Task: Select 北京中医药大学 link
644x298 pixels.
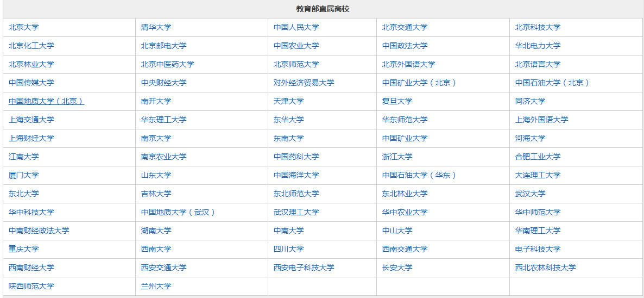Action: (168, 65)
